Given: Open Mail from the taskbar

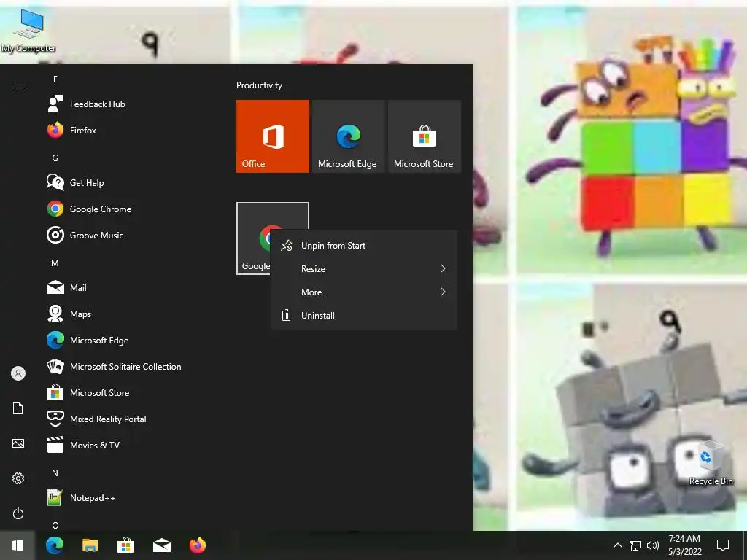Looking at the screenshot, I should [x=161, y=545].
